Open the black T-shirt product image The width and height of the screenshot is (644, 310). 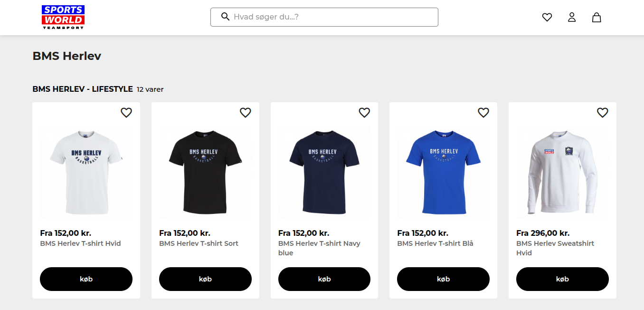(x=205, y=172)
